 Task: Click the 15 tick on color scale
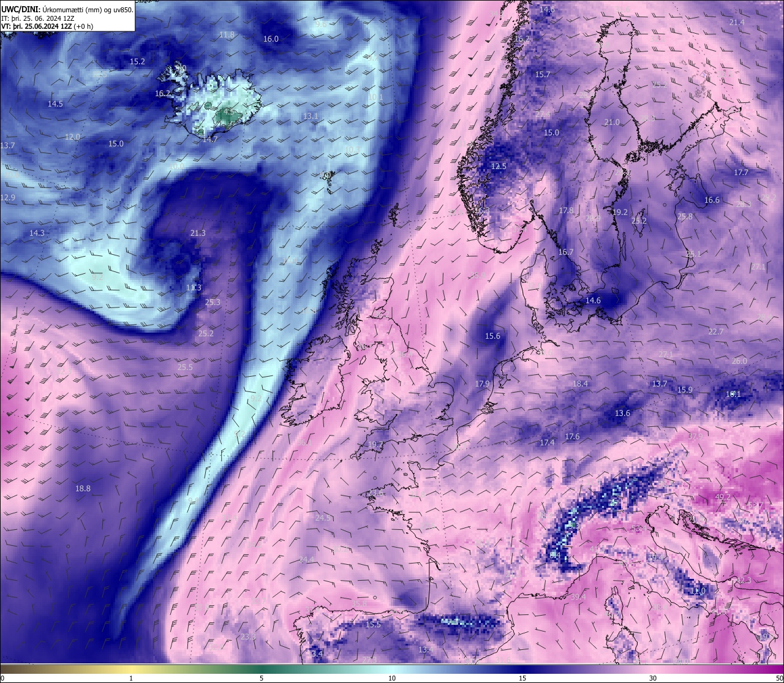[x=522, y=677]
